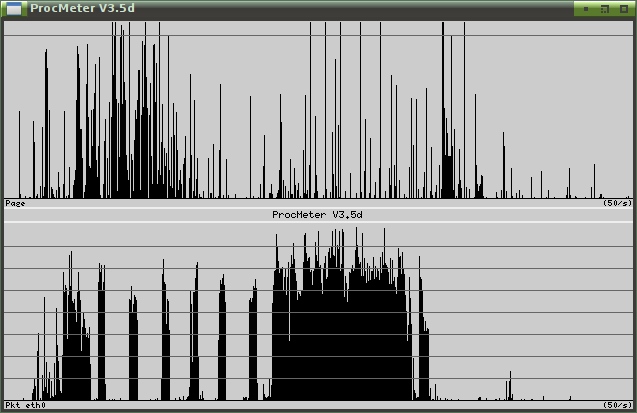Viewport: 637px width, 413px height.
Task: Click the 'Pkt eth0' graph label
Action: pyautogui.click(x=26, y=405)
